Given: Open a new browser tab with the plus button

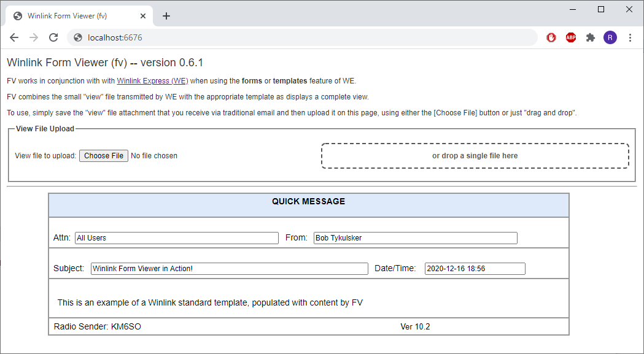Looking at the screenshot, I should click(x=166, y=16).
